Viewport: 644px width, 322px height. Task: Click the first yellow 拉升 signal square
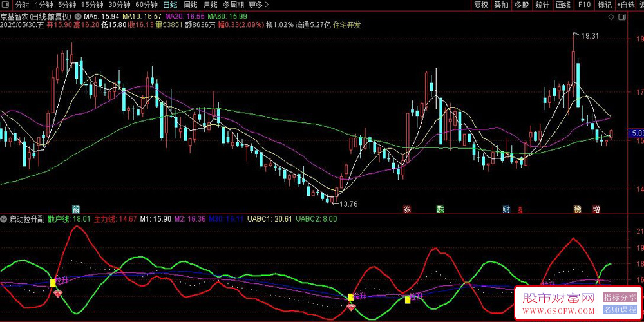click(53, 283)
